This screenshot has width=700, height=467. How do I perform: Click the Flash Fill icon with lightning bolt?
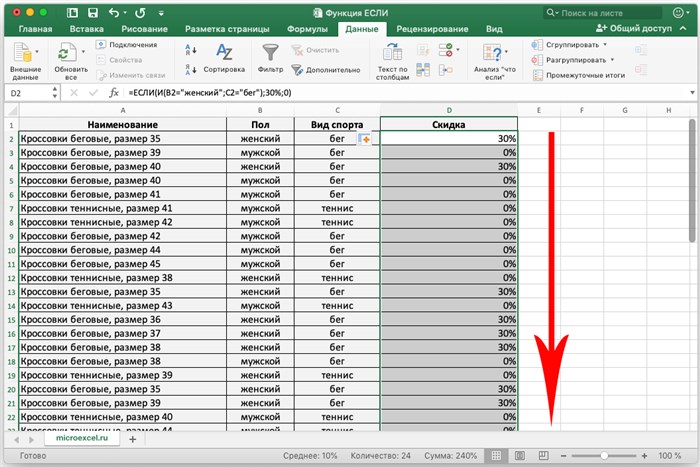pos(423,50)
